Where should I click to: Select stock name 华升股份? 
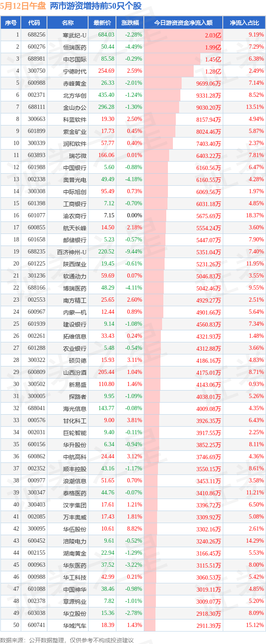pyautogui.click(x=75, y=445)
